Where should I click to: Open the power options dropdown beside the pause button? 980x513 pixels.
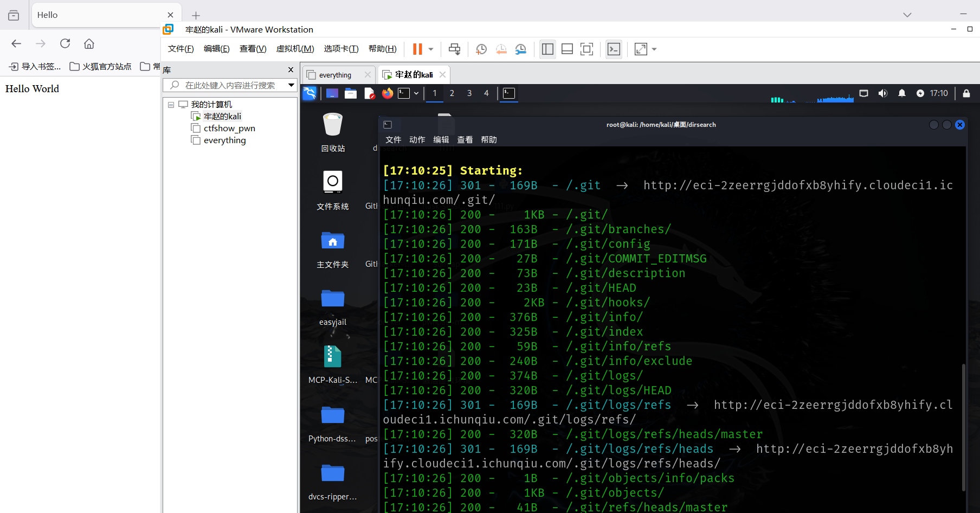431,49
